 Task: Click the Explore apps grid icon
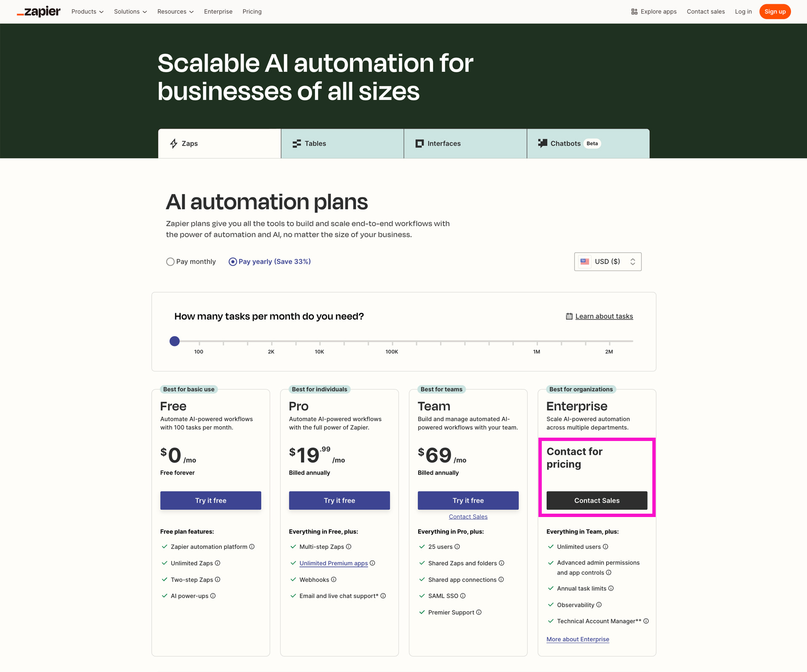coord(634,12)
